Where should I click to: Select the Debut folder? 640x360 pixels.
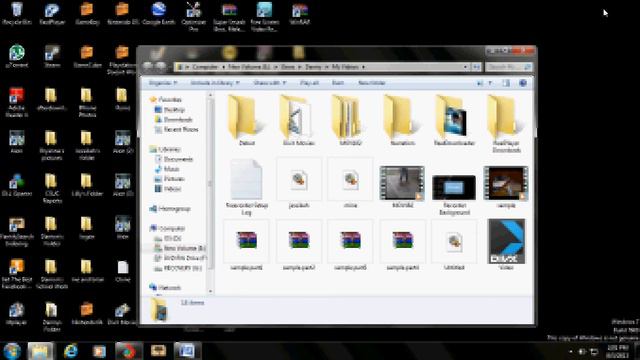pyautogui.click(x=247, y=120)
